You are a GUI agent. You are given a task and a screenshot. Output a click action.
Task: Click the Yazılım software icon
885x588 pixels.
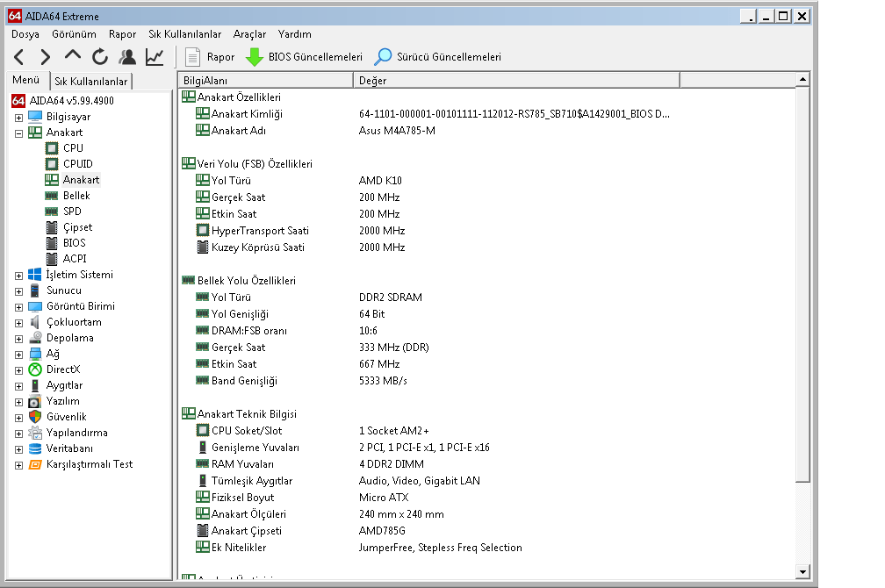click(35, 401)
